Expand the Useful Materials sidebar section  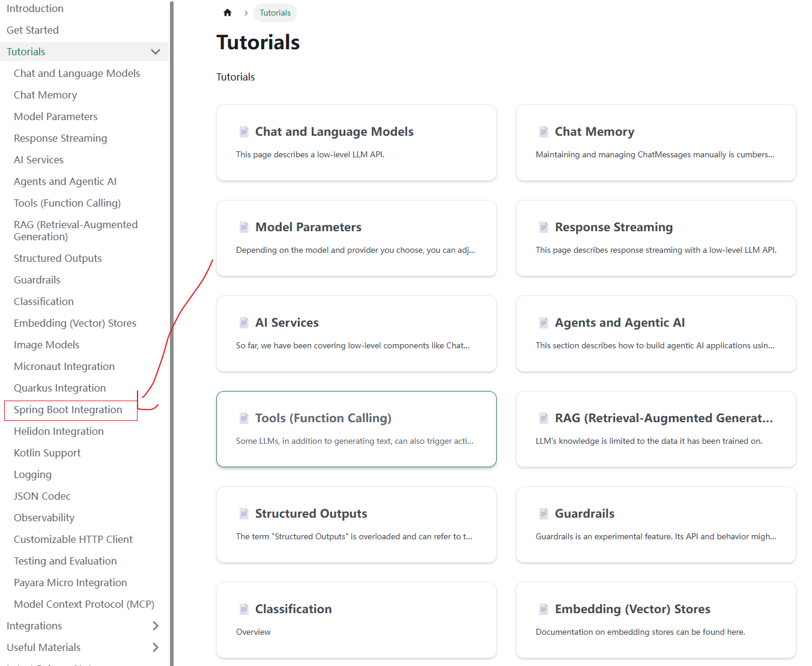[156, 647]
